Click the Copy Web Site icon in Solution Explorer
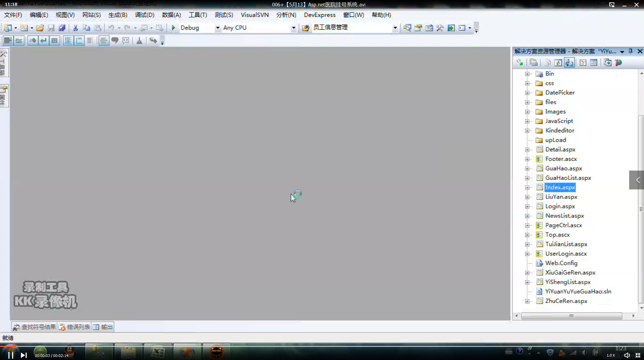644x360 pixels. pos(607,63)
